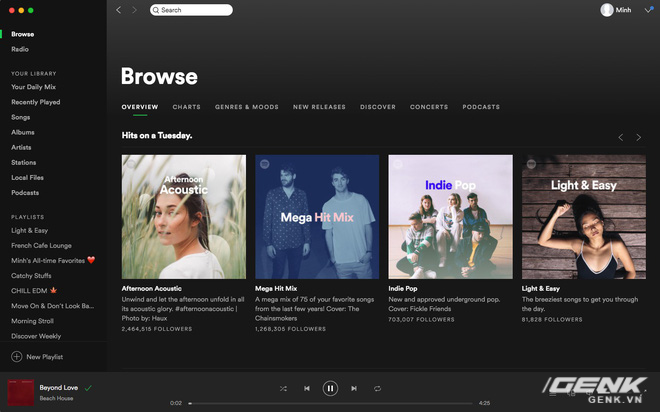
Task: Click the 4:25 track duration
Action: [484, 403]
